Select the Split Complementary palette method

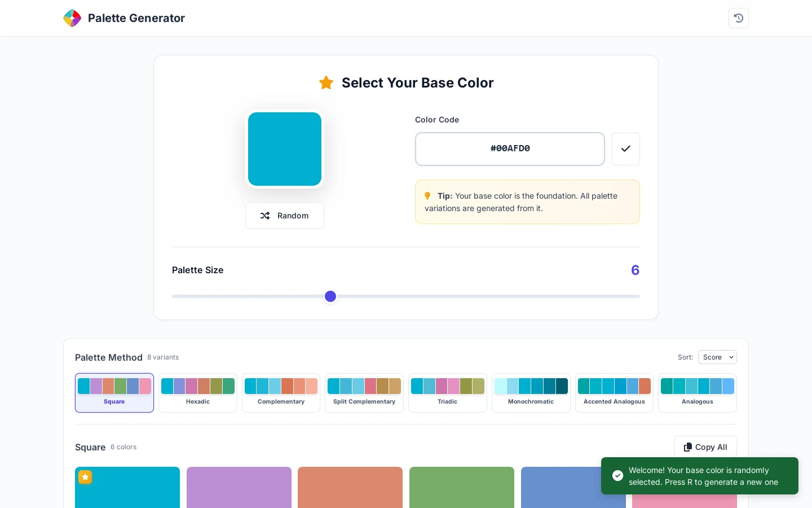[x=364, y=393]
